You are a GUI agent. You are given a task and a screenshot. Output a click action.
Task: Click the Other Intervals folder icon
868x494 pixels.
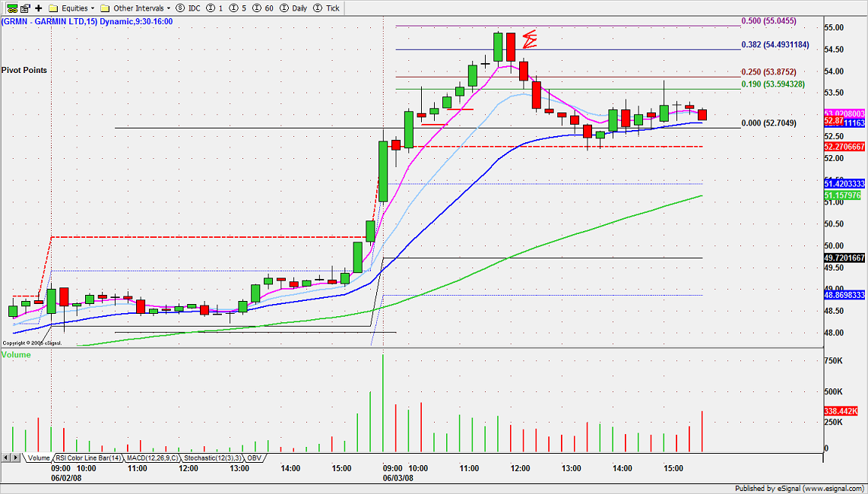click(105, 8)
